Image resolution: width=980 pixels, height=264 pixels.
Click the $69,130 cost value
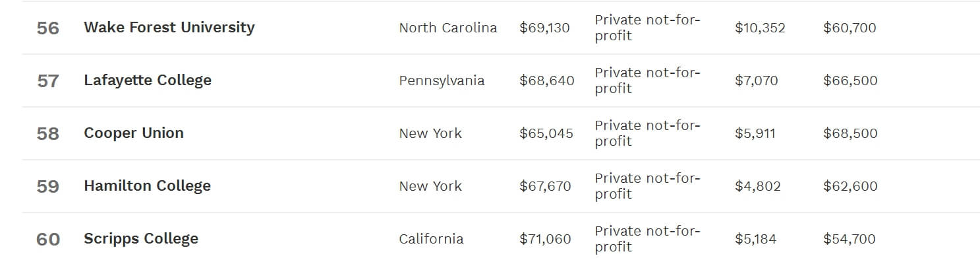pos(544,28)
